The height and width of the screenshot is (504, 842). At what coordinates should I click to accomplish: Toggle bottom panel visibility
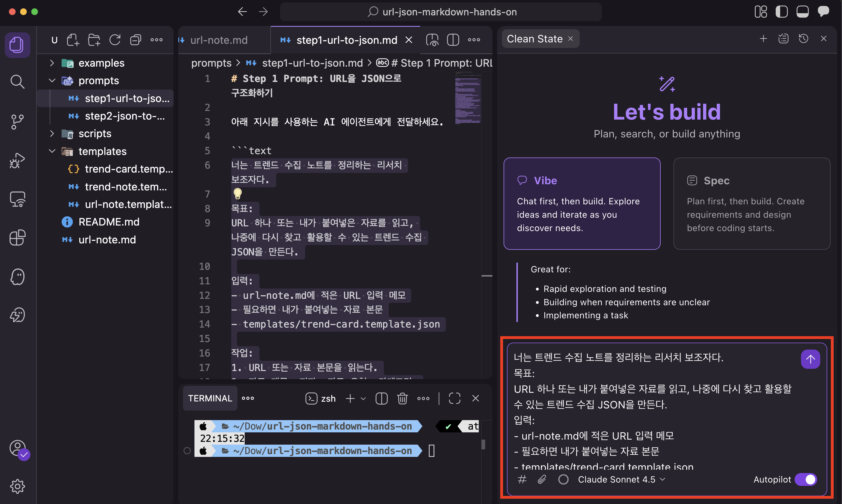tap(802, 12)
